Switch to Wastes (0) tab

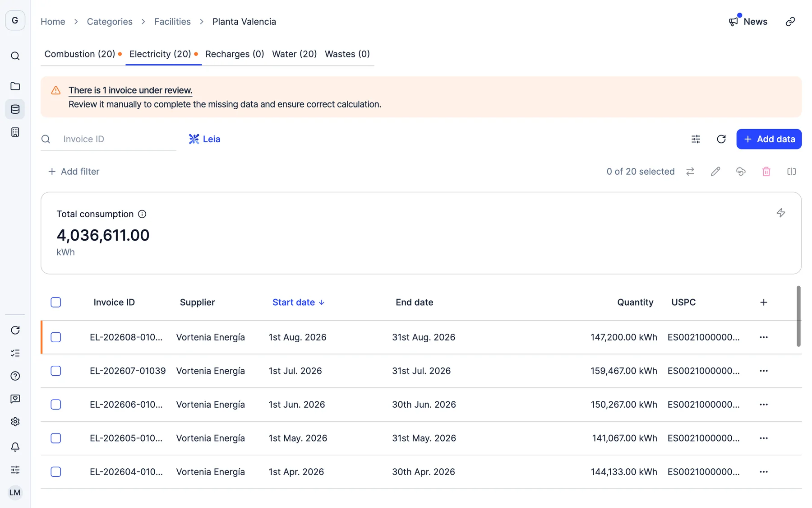347,54
